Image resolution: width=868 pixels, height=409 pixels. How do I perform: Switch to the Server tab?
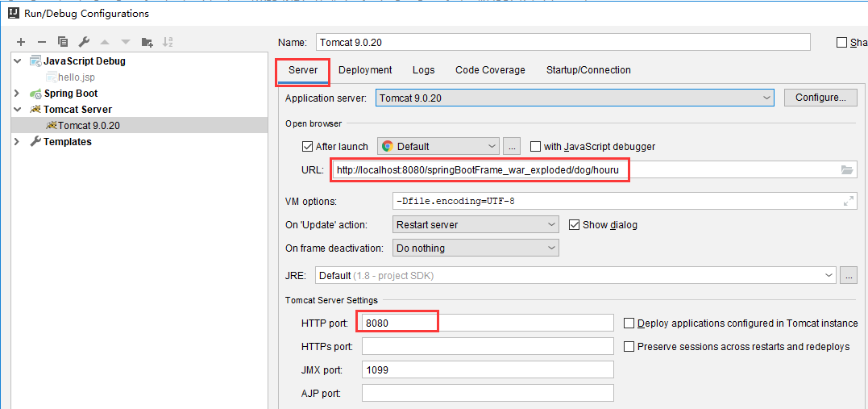click(x=303, y=70)
